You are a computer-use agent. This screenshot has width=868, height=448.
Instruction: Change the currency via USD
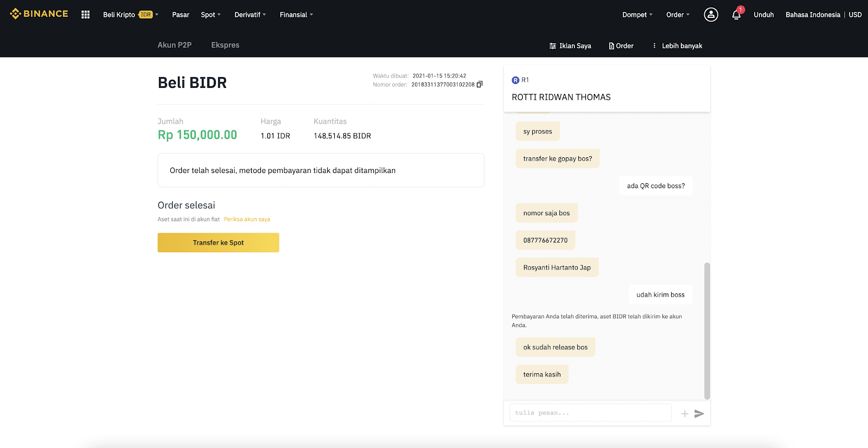[x=855, y=15]
